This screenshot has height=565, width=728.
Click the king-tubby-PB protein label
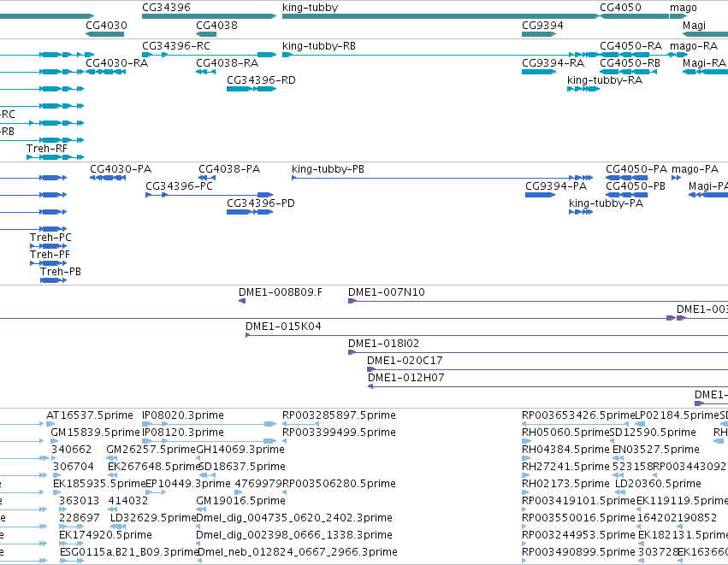coord(328,169)
